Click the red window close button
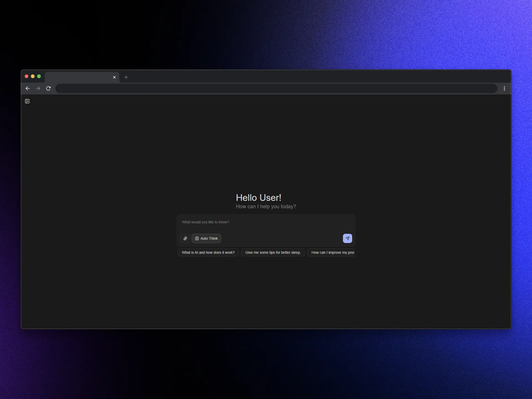The width and height of the screenshot is (532, 399). click(x=27, y=76)
